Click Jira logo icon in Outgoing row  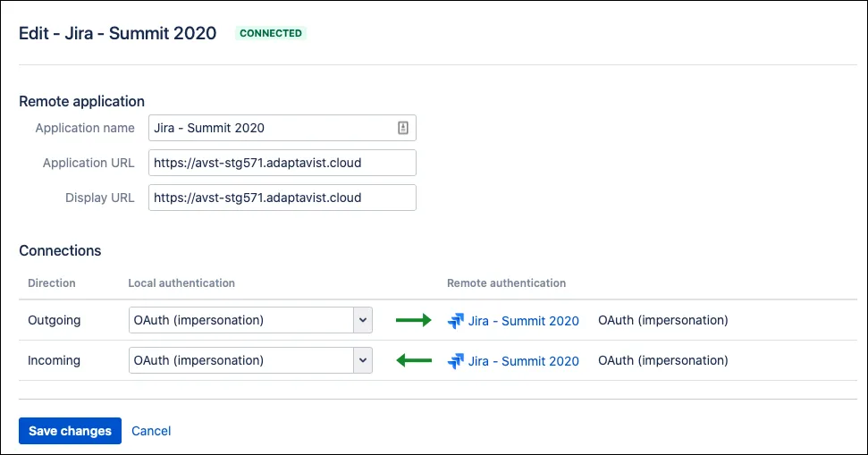456,321
